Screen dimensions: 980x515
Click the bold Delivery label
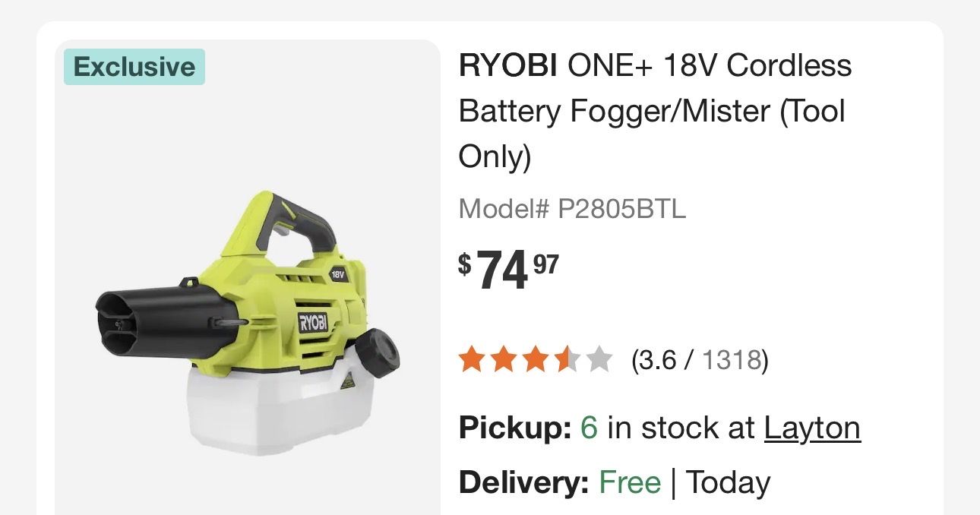tap(523, 483)
